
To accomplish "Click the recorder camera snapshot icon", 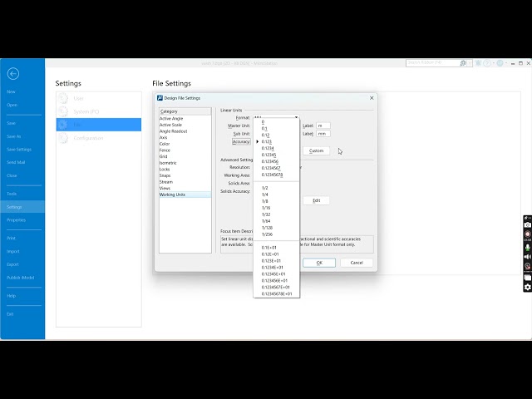I will [528, 225].
